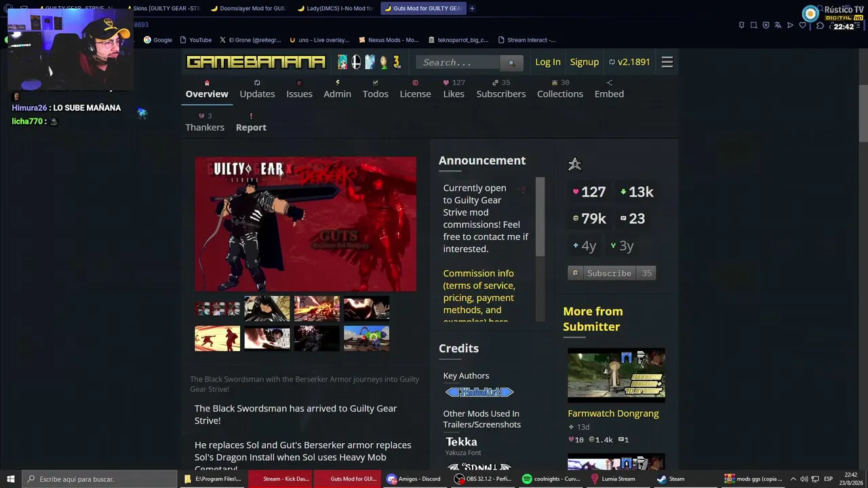Click the 13k downloads stat

637,192
